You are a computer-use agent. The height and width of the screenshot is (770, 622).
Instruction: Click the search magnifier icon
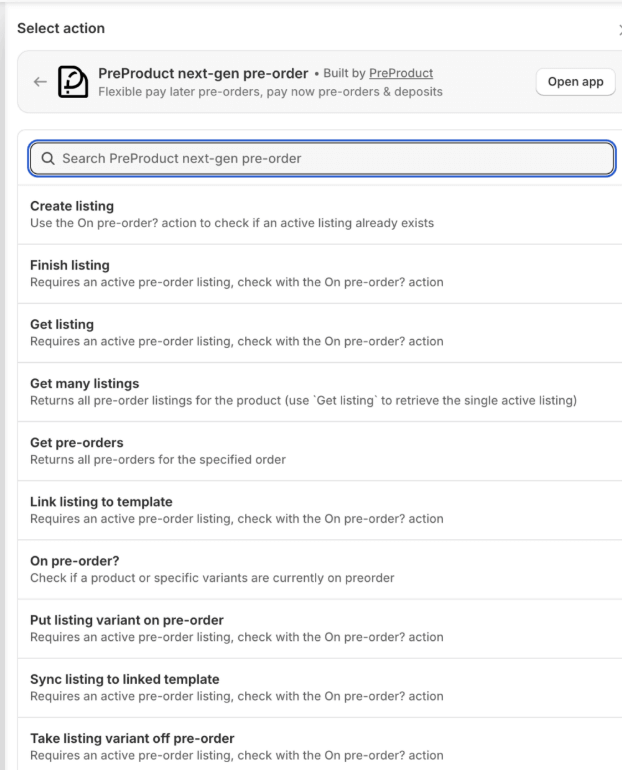click(47, 158)
